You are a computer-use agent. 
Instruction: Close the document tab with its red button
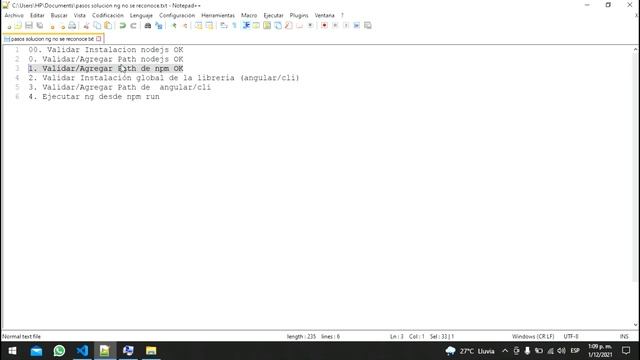[99, 39]
